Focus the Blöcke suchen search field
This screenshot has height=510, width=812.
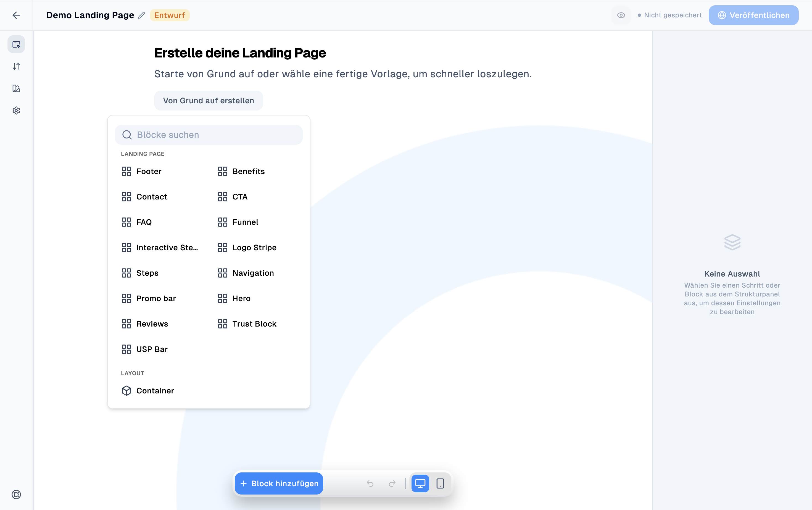209,135
